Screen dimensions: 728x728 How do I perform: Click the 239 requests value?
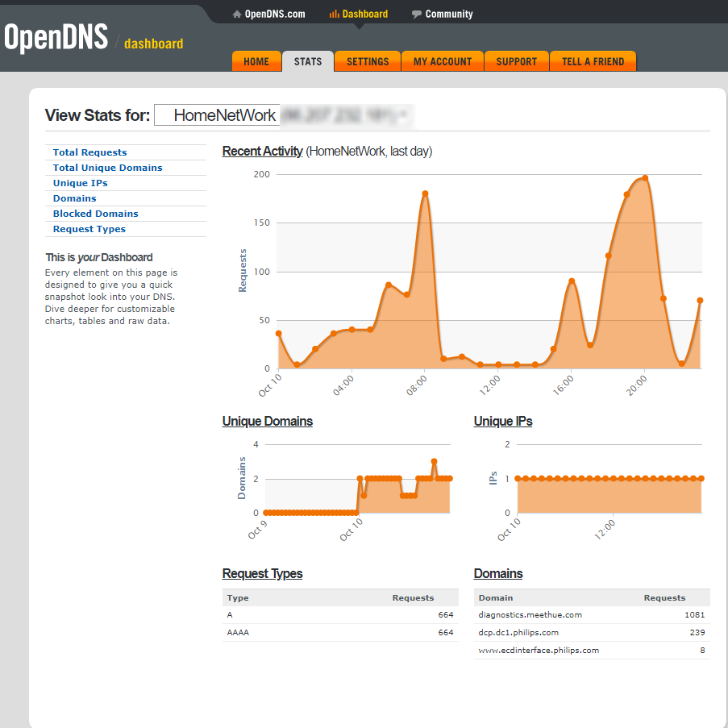[x=697, y=632]
